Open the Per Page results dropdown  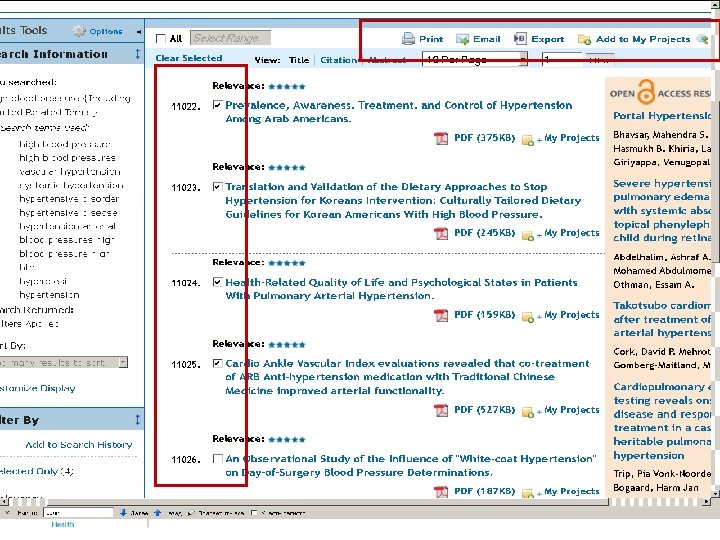coord(475,59)
